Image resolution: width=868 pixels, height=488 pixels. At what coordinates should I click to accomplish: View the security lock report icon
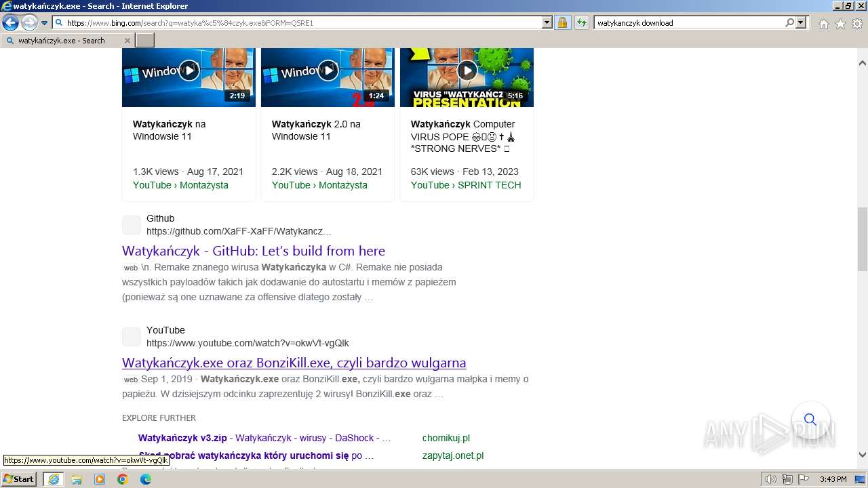click(x=562, y=22)
